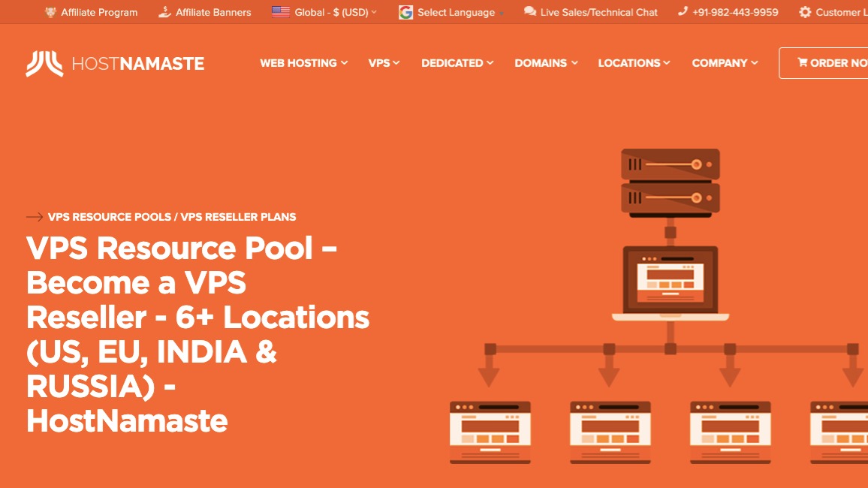Open the WEB HOSTING menu

pyautogui.click(x=298, y=63)
